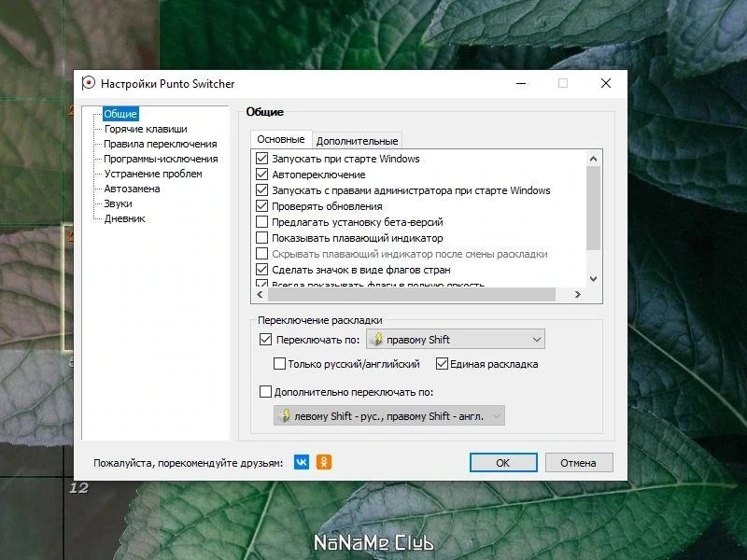The width and height of the screenshot is (747, 560).
Task: Open 'Программы-исключения' section
Action: [x=161, y=159]
